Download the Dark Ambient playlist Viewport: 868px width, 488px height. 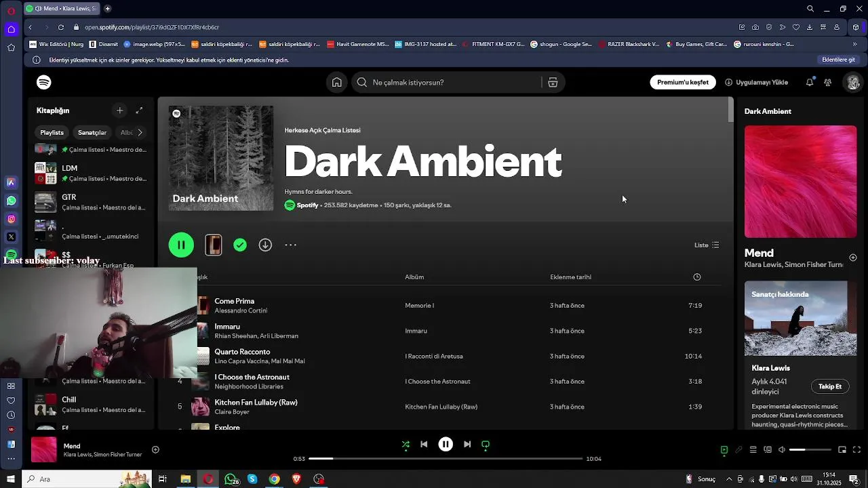[x=265, y=245]
